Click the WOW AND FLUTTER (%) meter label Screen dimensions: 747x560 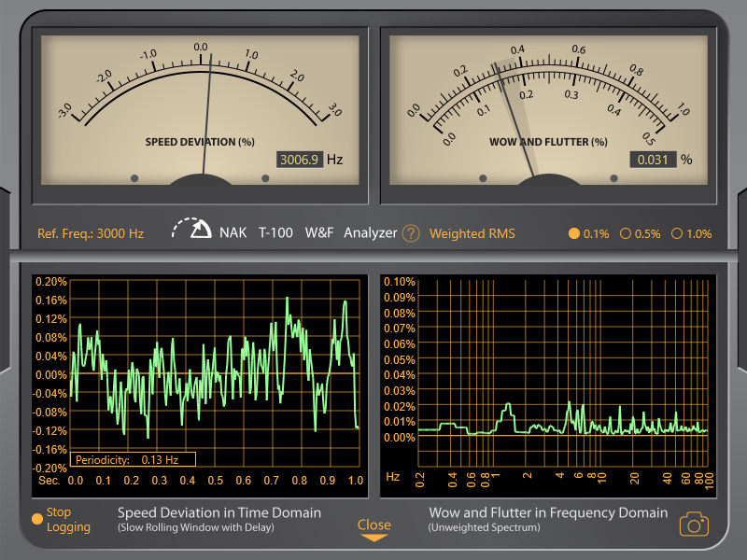[548, 142]
